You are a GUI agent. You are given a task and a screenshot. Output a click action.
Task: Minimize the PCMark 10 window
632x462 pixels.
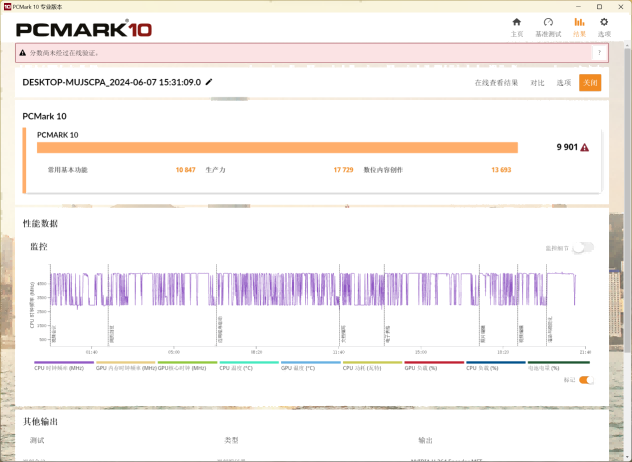(579, 6)
